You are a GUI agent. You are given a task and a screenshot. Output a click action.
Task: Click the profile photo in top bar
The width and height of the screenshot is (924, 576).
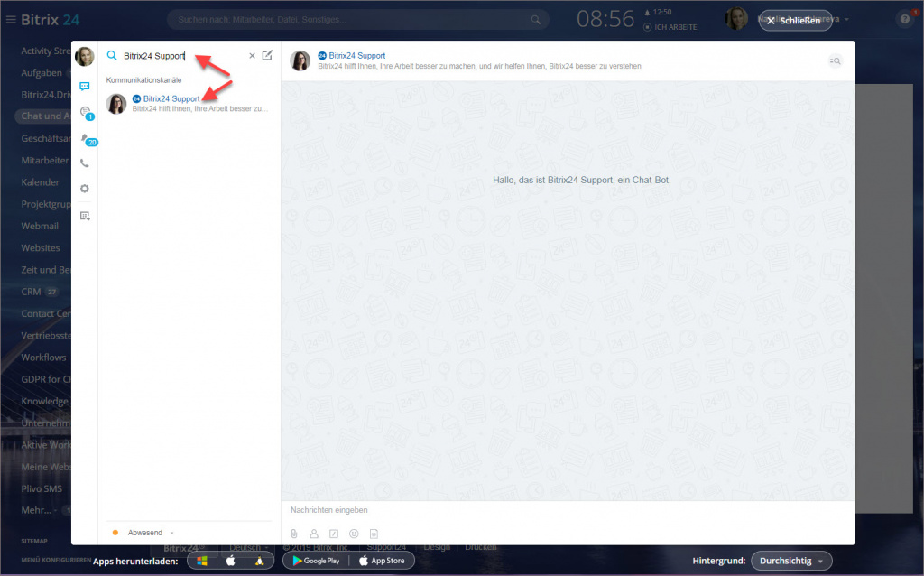pos(736,19)
